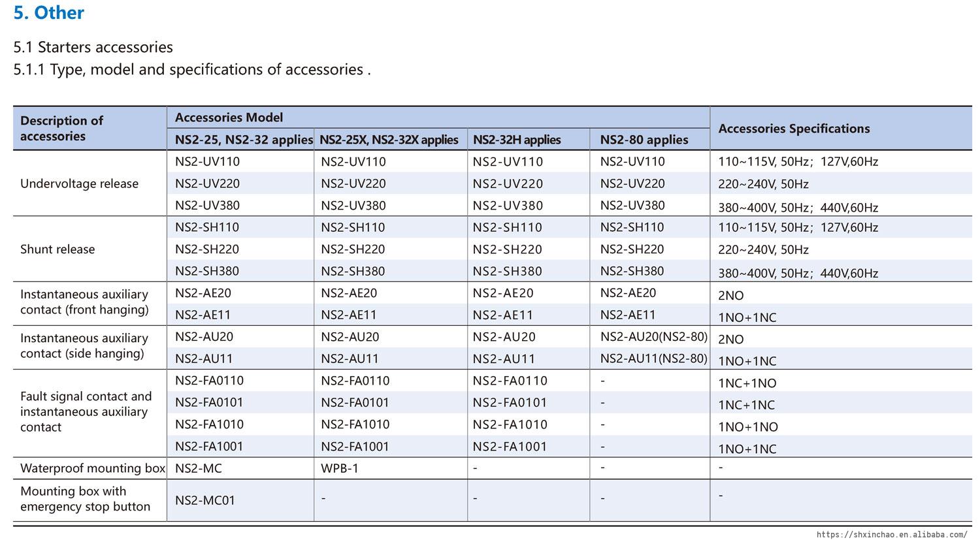
Task: Click "Mounting box with emergency stop button" label
Action: point(85,499)
